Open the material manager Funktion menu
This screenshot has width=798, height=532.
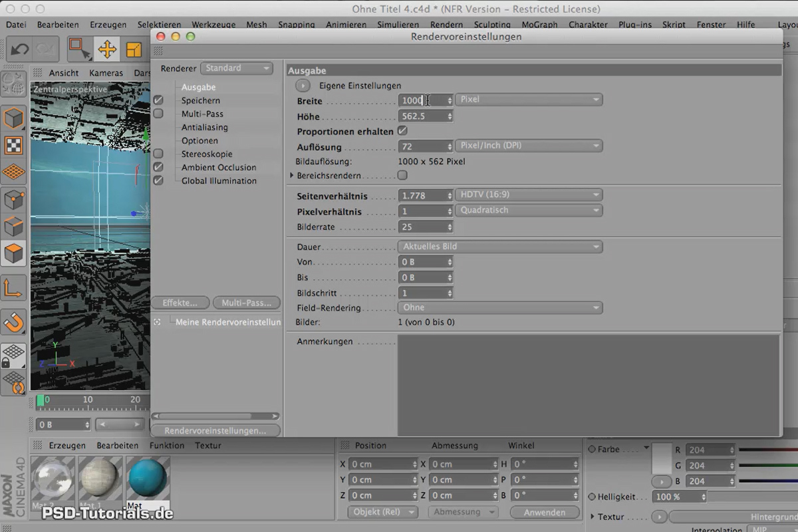click(x=167, y=446)
